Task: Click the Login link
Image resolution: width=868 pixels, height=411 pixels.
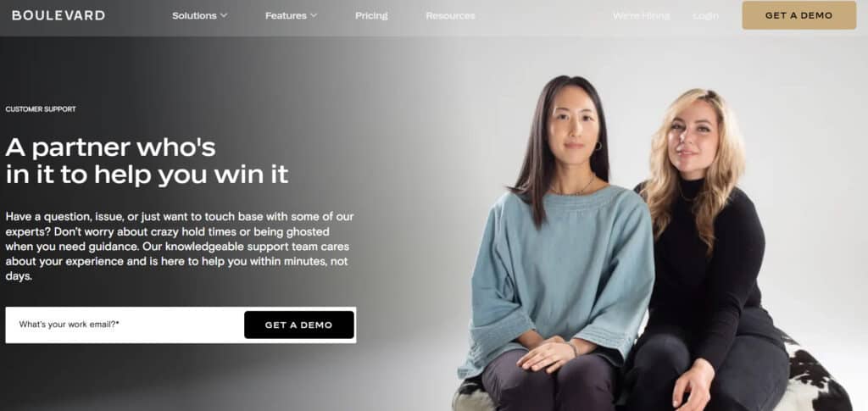Action: pyautogui.click(x=706, y=15)
